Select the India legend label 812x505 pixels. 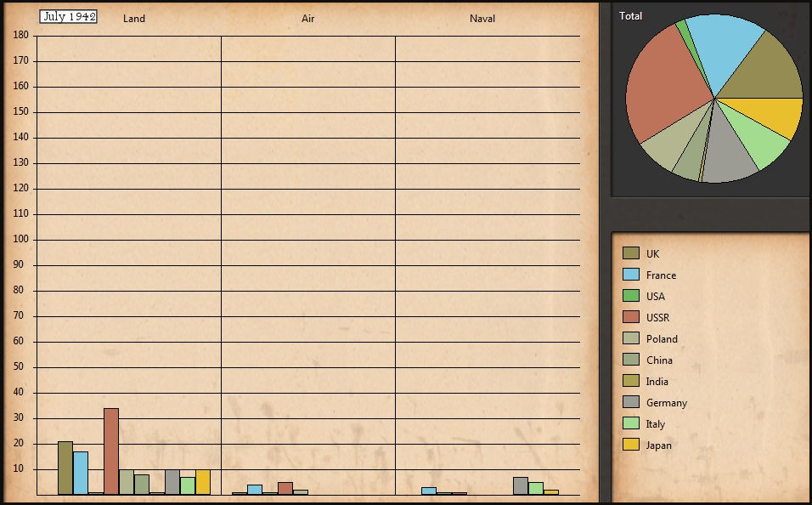(657, 381)
